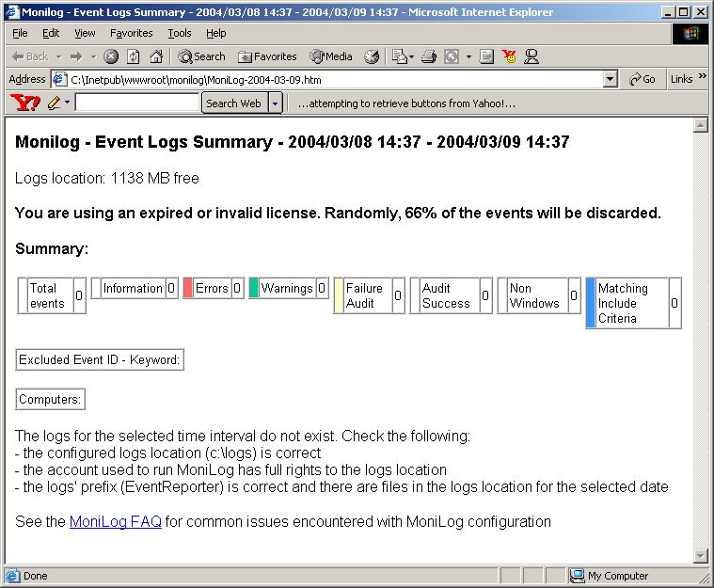Click in the Yahoo search text field
714x588 pixels.
(137, 103)
